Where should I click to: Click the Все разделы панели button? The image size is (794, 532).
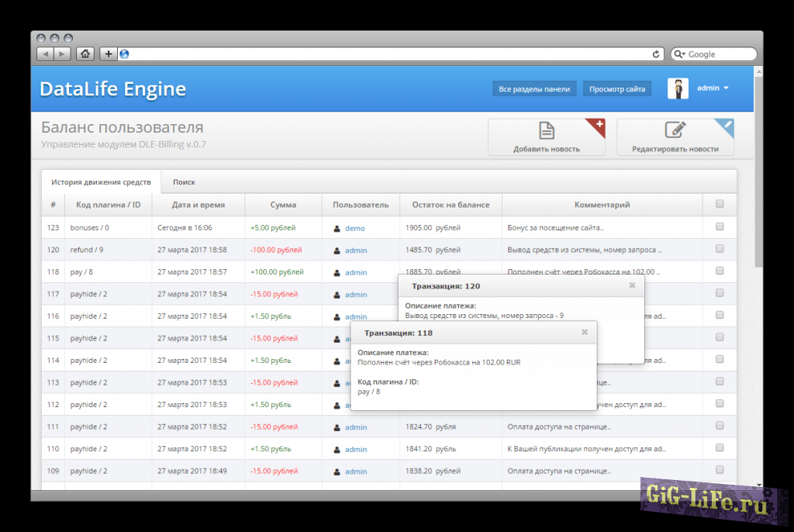click(534, 89)
